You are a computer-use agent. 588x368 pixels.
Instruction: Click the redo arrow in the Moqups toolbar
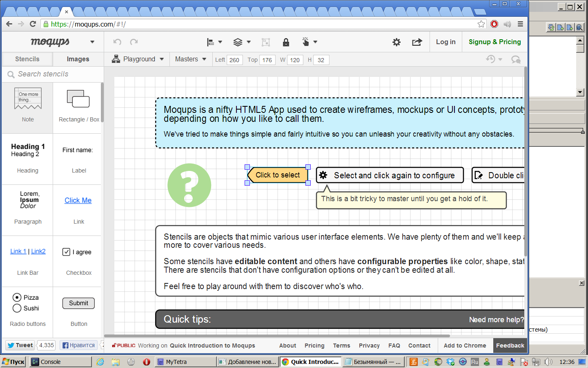pos(134,42)
